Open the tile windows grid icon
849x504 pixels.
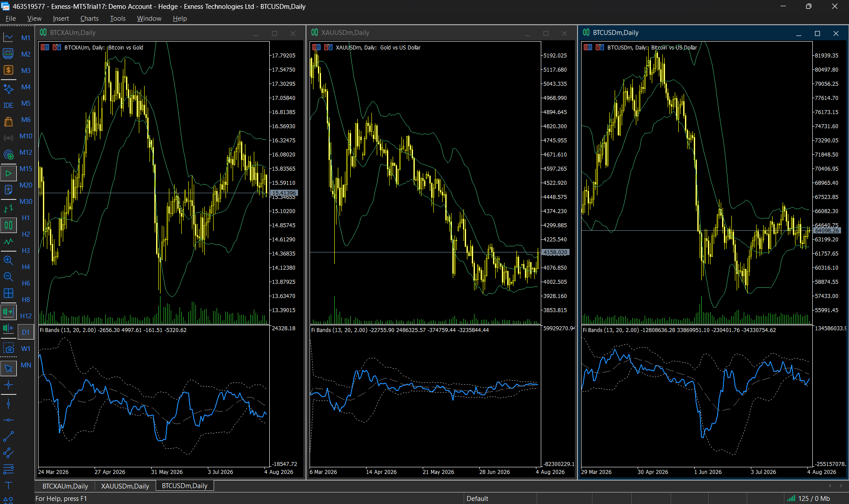click(x=8, y=293)
